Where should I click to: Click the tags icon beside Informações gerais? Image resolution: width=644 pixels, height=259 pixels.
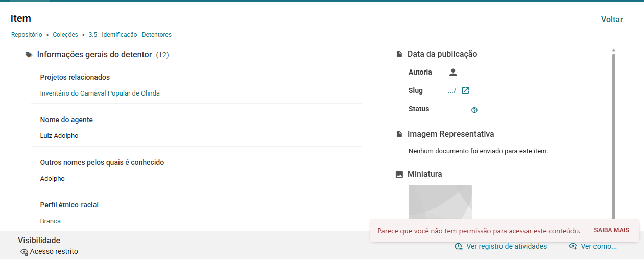[x=29, y=55]
